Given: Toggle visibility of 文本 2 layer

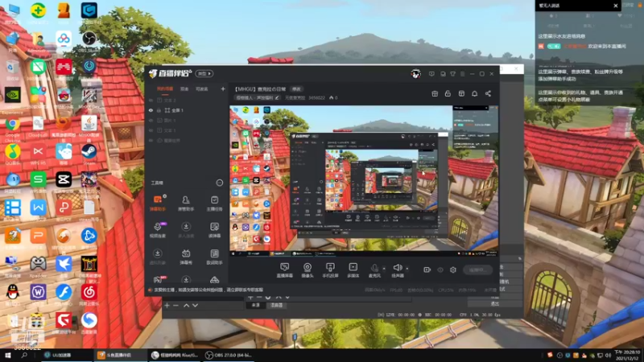Looking at the screenshot, I should point(151,100).
